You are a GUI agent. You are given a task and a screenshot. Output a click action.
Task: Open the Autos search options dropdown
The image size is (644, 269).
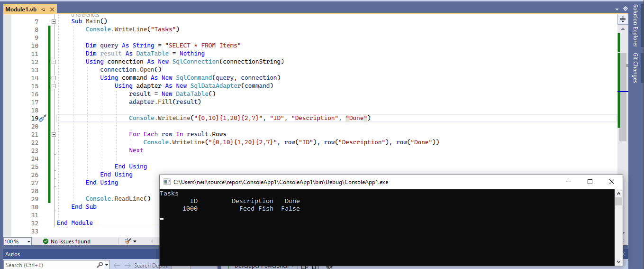point(106,265)
